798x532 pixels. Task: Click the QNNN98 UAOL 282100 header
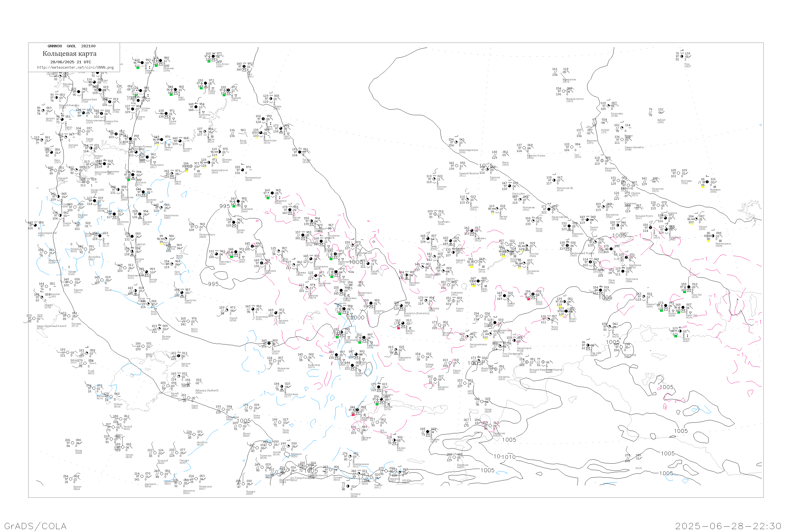[71, 46]
